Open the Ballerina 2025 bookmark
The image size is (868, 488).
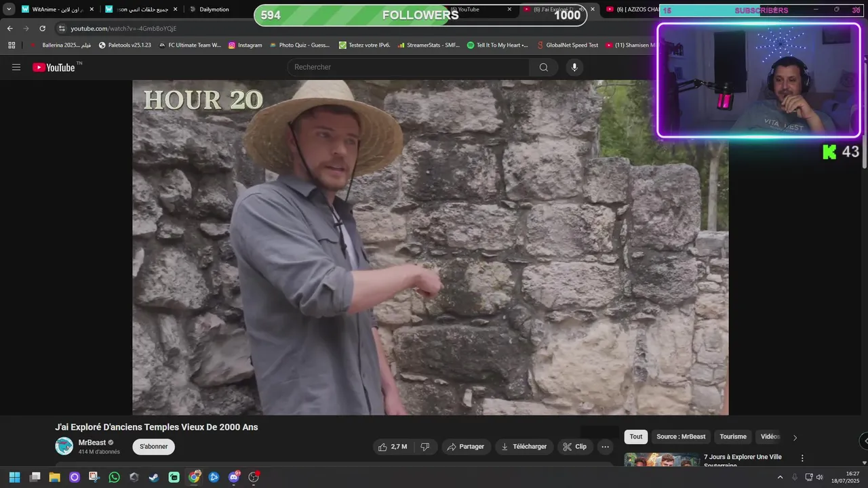(60, 45)
